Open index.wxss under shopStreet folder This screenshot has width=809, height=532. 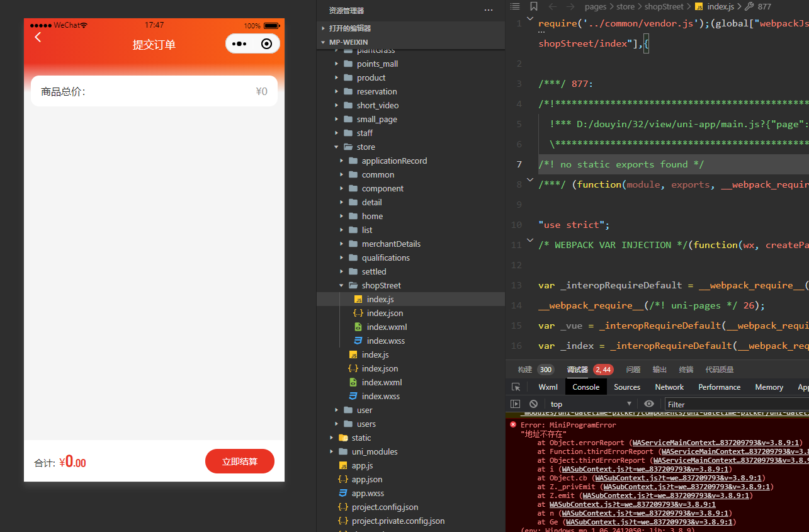pos(385,341)
